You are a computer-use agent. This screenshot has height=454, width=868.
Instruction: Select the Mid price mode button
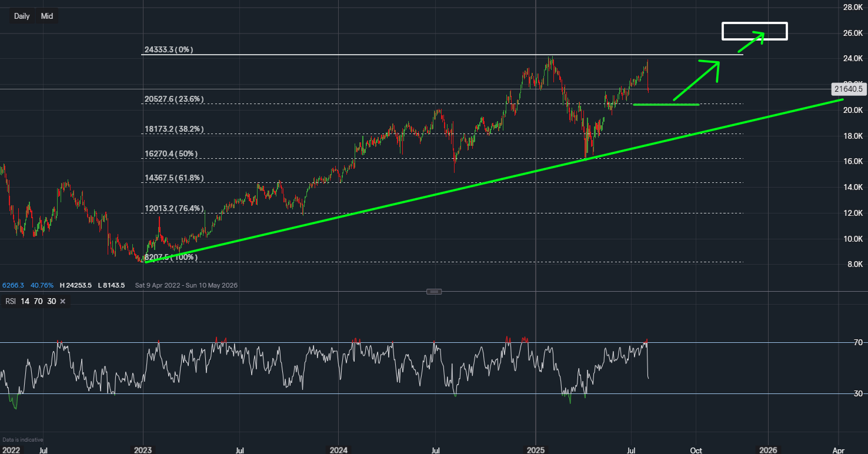click(x=46, y=16)
